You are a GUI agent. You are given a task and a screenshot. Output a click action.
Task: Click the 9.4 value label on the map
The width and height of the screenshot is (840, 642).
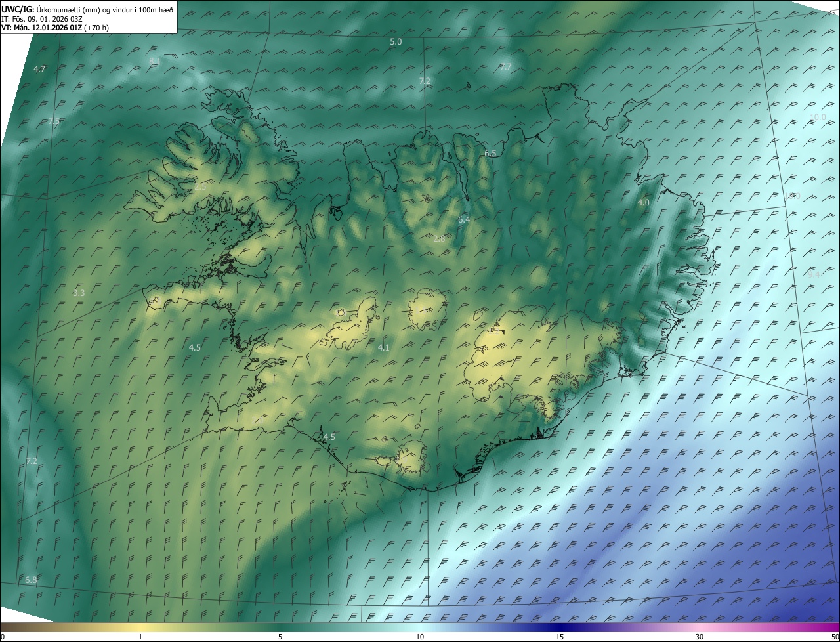click(x=814, y=275)
